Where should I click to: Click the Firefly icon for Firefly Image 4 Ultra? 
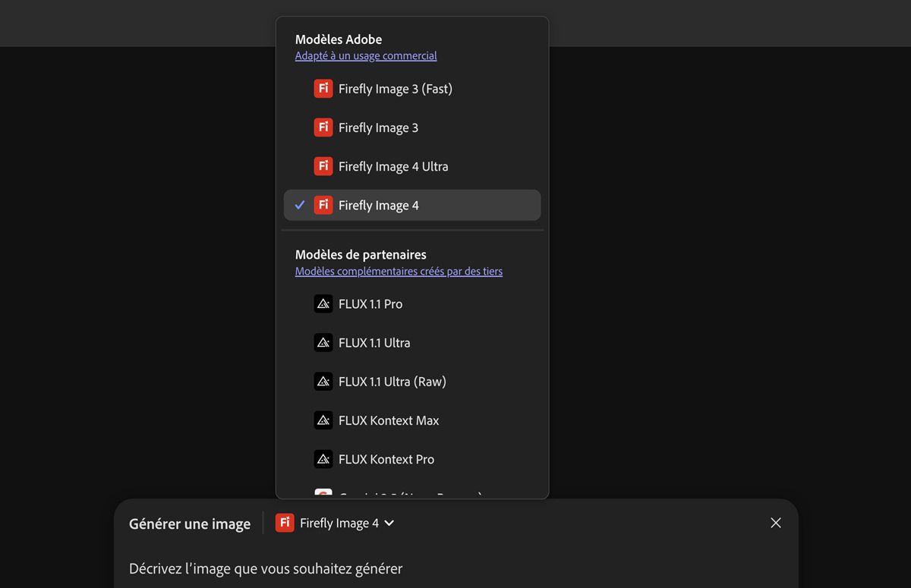323,166
